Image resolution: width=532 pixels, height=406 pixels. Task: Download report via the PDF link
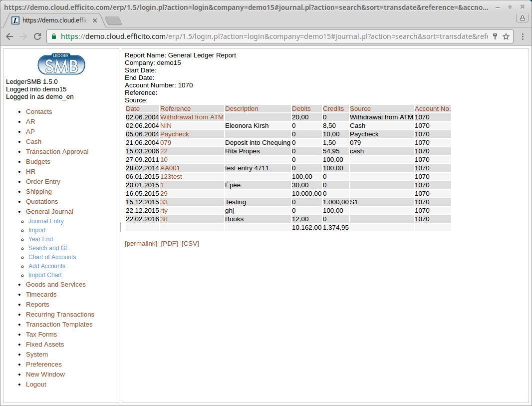(169, 244)
